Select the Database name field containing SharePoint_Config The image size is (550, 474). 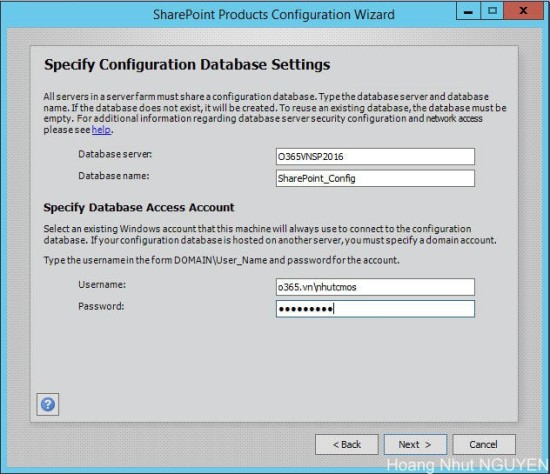[x=375, y=178]
